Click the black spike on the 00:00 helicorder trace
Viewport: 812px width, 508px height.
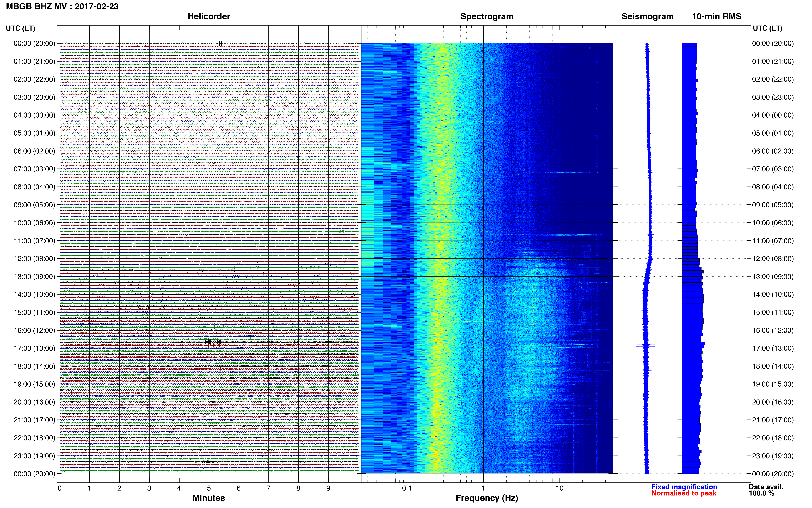coord(220,43)
